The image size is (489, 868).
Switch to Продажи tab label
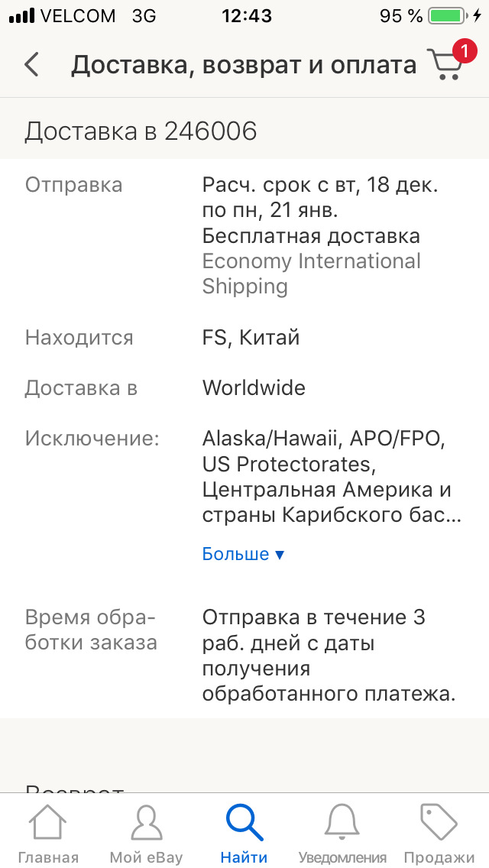[439, 857]
